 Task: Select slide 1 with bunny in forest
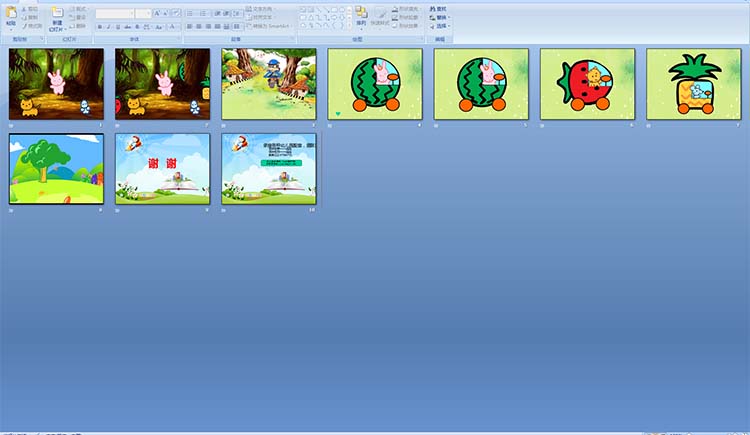pos(56,84)
